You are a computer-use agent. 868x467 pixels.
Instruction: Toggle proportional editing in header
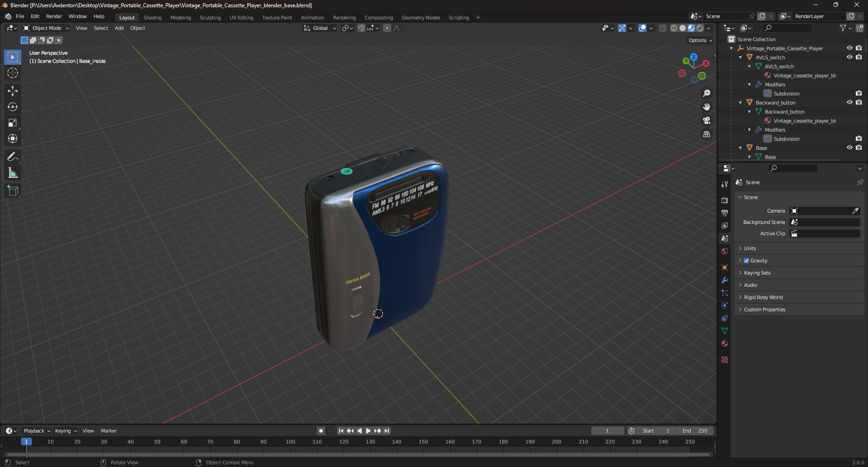click(x=387, y=28)
